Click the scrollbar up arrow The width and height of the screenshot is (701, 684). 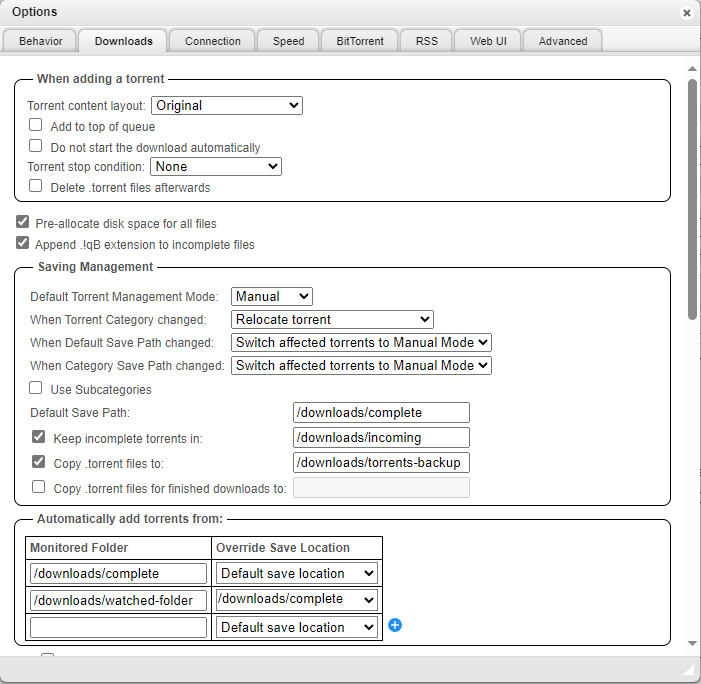[x=692, y=69]
